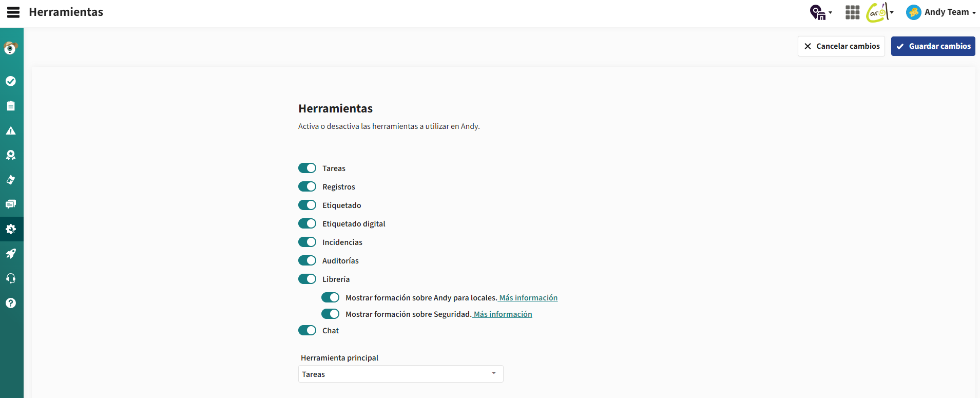The image size is (980, 398).
Task: Turn off the Chat toggle
Action: (x=307, y=330)
